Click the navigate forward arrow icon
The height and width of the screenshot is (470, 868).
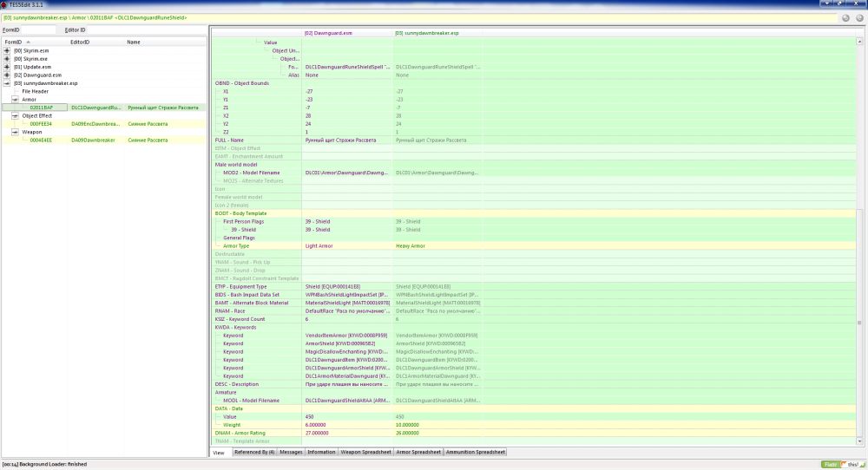tap(859, 18)
